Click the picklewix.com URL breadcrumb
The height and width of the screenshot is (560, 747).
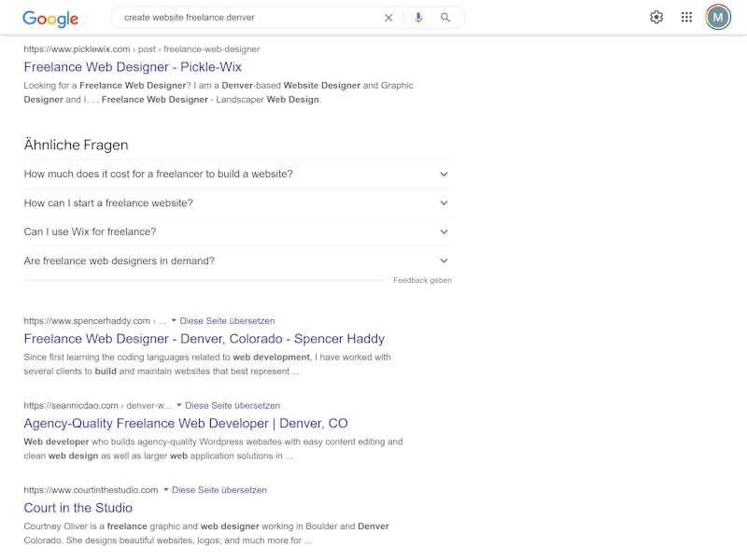[x=142, y=49]
